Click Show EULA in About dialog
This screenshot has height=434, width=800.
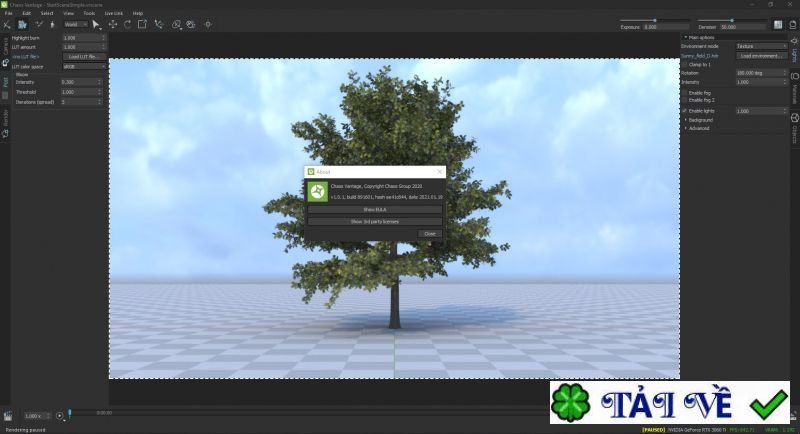375,210
